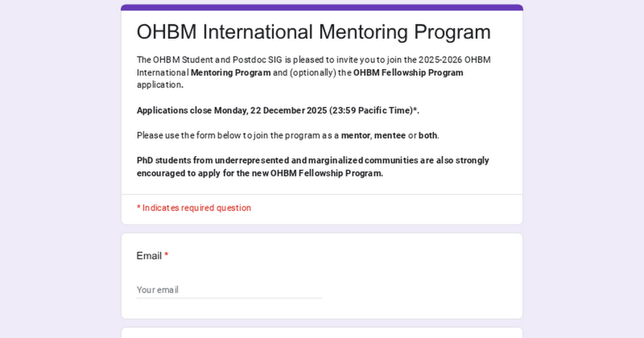Click the partially visible card below the Email question

tap(322, 333)
